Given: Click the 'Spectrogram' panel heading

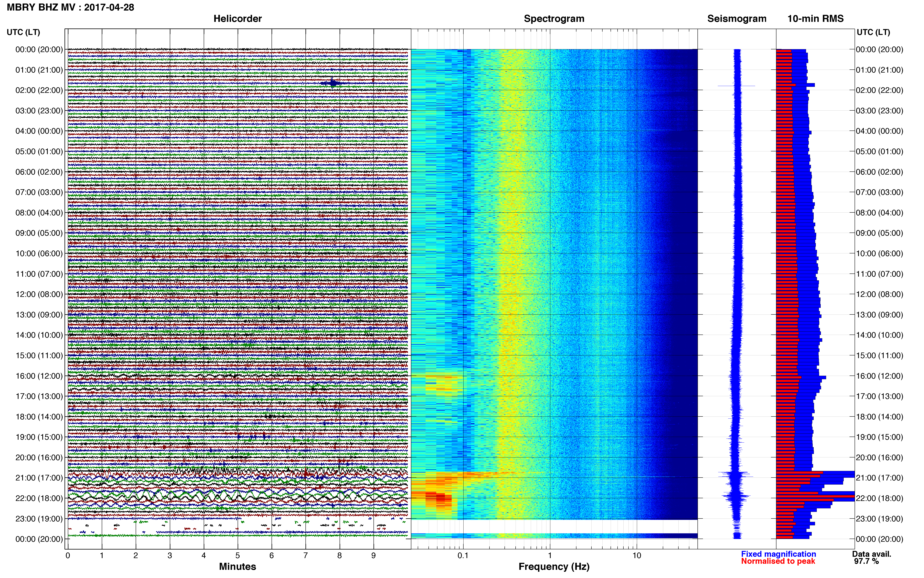Looking at the screenshot, I should [554, 19].
